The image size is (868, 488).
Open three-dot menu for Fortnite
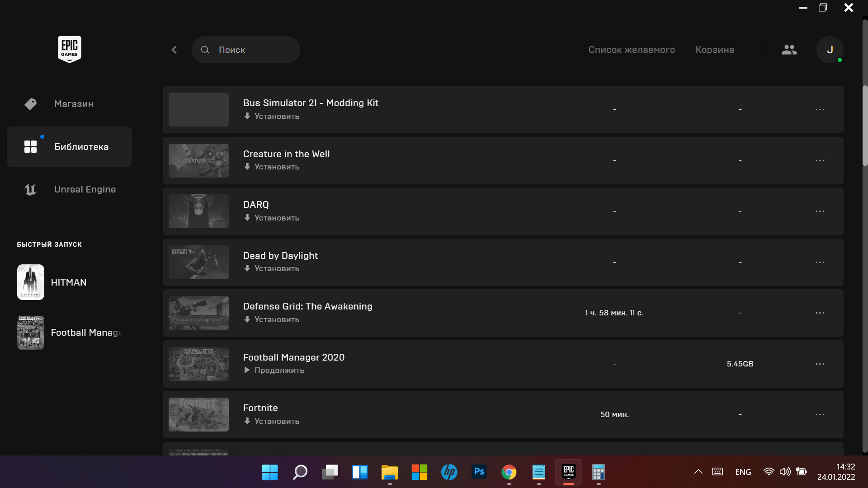pos(820,415)
